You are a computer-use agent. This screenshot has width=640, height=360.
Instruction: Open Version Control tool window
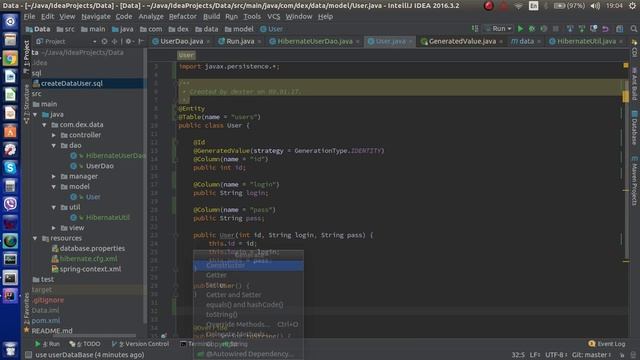tap(140, 344)
